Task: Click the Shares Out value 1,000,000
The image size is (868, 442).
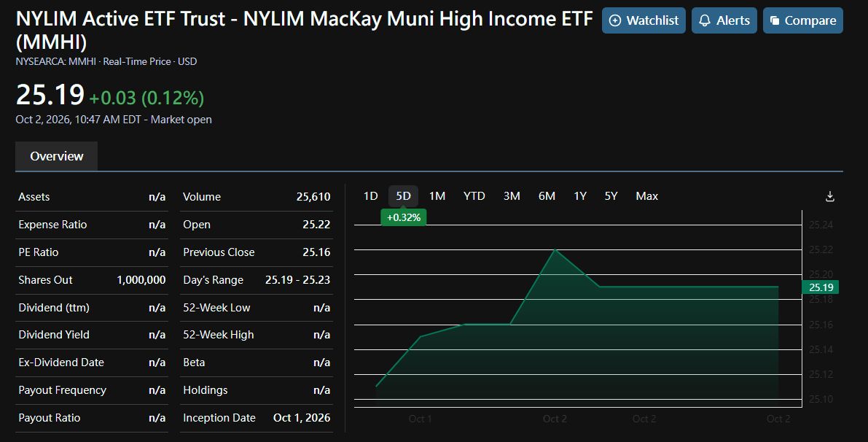Action: pos(141,279)
